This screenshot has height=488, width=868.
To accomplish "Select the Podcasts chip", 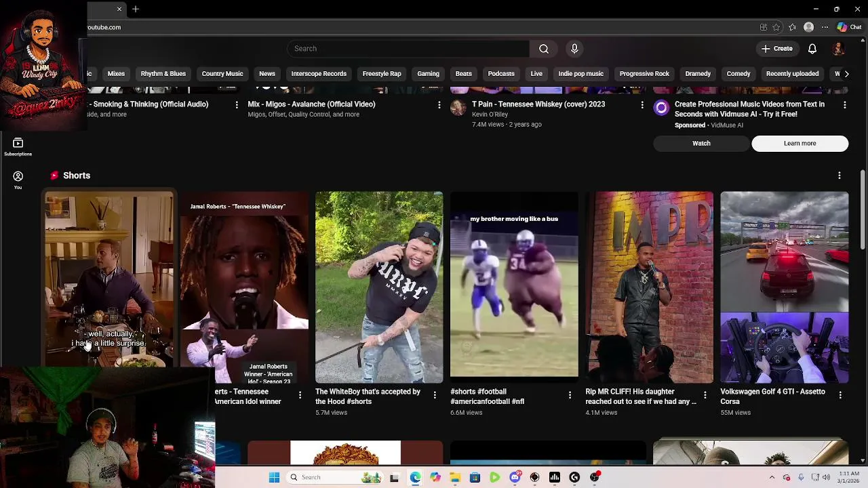I will pyautogui.click(x=501, y=74).
